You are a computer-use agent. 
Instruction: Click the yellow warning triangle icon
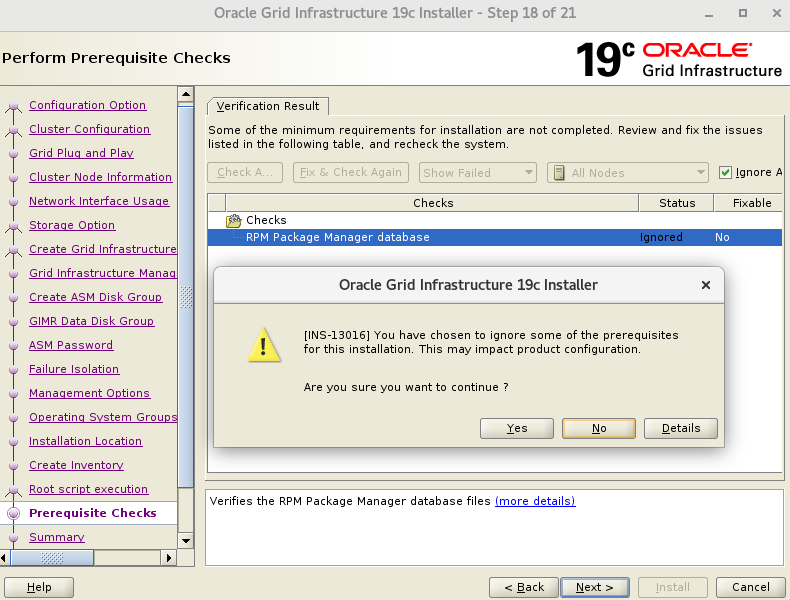pos(264,345)
